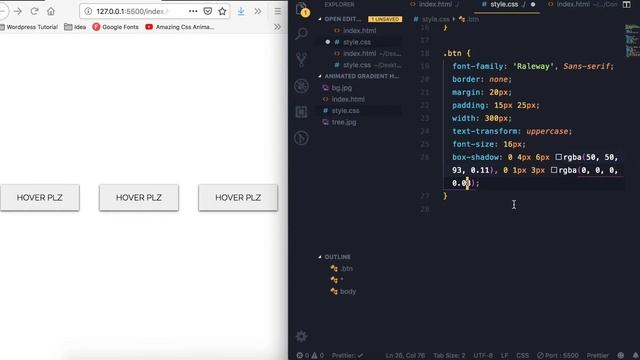
Task: Open the Wordpress Tutorial bookmark
Action: click(x=29, y=27)
